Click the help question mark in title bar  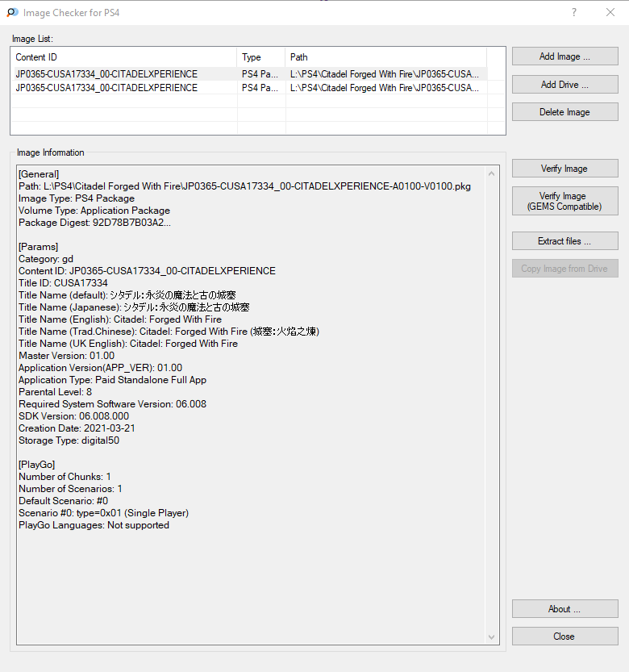click(574, 12)
